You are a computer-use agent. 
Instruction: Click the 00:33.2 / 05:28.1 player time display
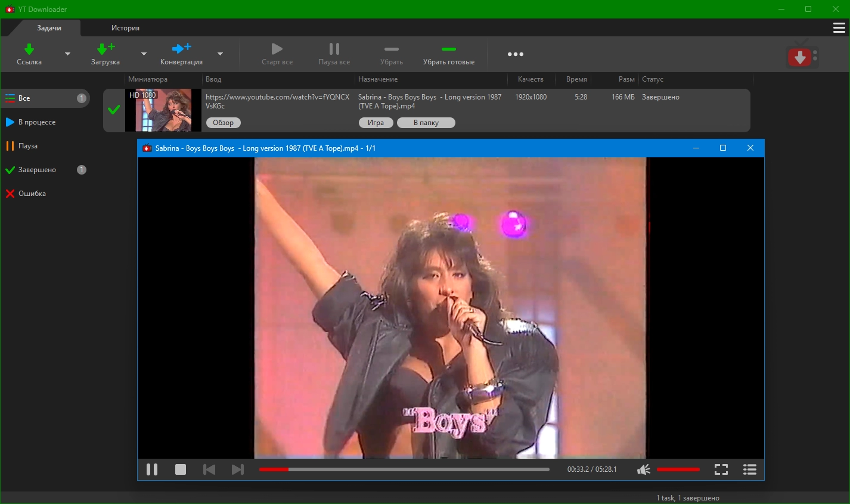592,469
